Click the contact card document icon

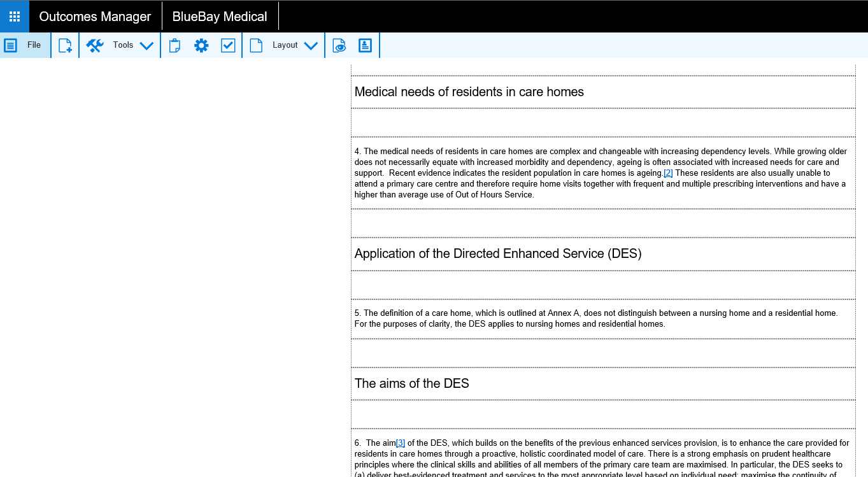pos(366,45)
